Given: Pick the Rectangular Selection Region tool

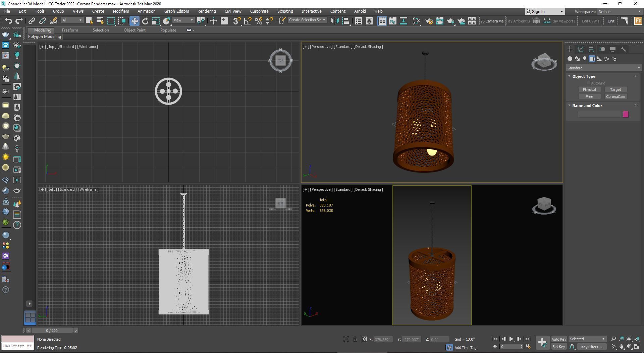Looking at the screenshot, I should [x=111, y=21].
